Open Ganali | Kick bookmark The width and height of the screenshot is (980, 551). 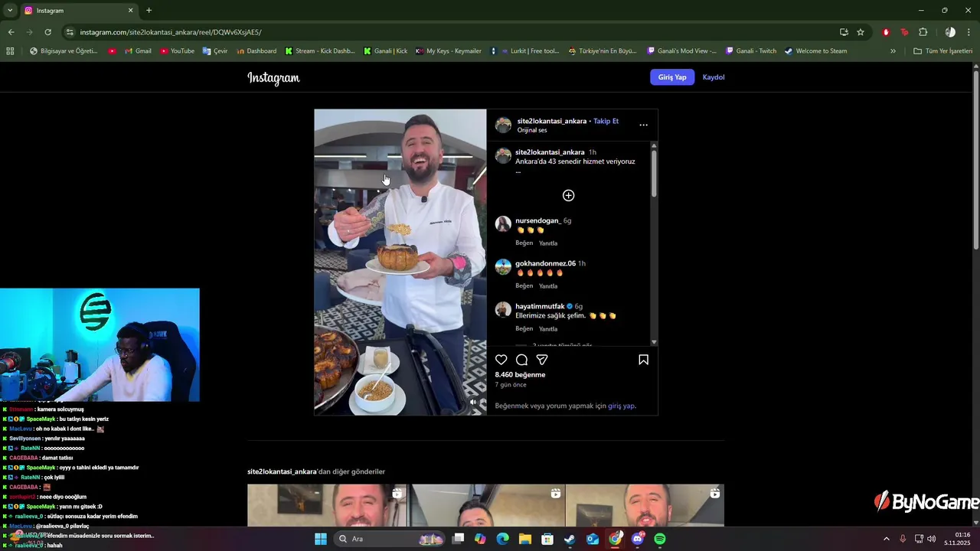(385, 51)
